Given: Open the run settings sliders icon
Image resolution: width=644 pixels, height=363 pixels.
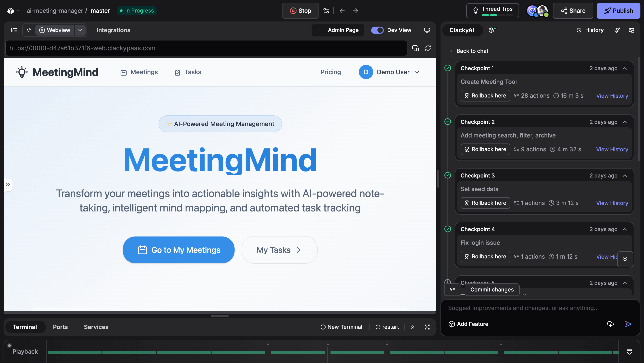Looking at the screenshot, I should pos(326,11).
